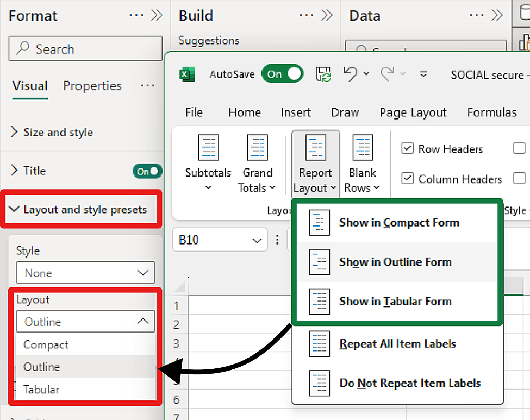The height and width of the screenshot is (420, 530).
Task: Open the Subtotals options
Action: click(208, 163)
